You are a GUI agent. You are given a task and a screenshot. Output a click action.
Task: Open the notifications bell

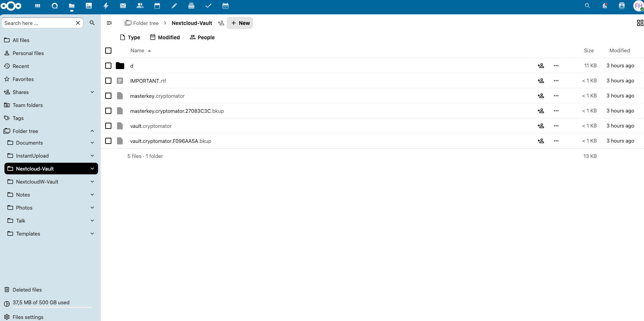pos(604,6)
